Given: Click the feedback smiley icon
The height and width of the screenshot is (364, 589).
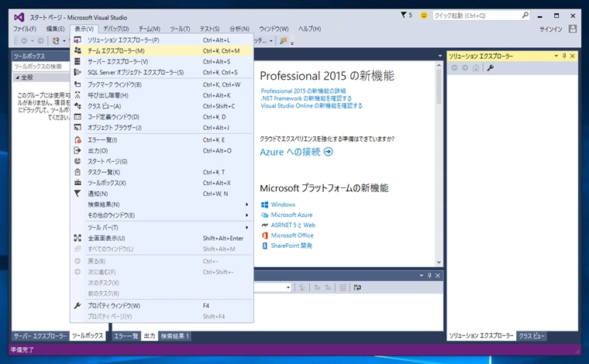Looking at the screenshot, I should (x=424, y=15).
